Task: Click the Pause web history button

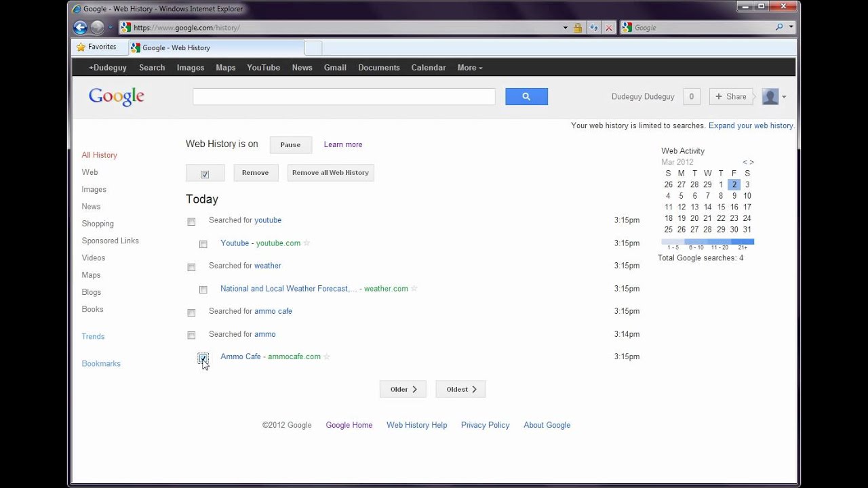Action: tap(290, 144)
